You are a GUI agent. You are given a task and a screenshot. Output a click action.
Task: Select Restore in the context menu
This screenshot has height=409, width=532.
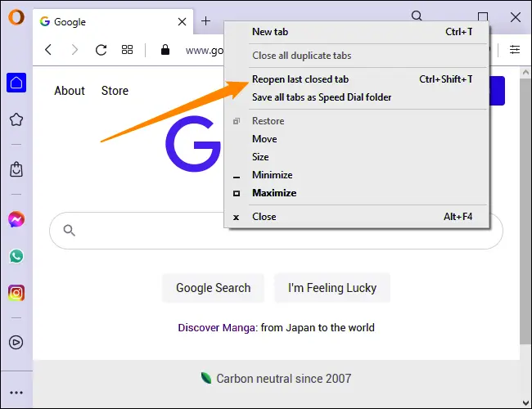point(357,121)
